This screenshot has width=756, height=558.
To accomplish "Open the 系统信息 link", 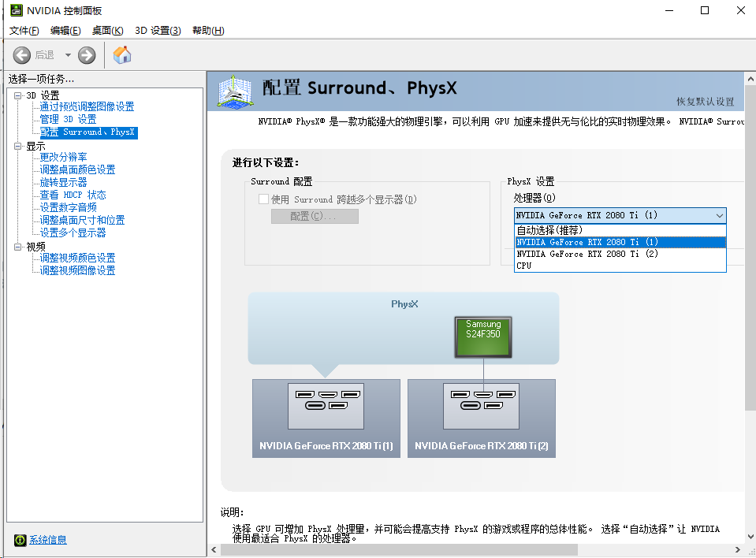I will coord(48,540).
